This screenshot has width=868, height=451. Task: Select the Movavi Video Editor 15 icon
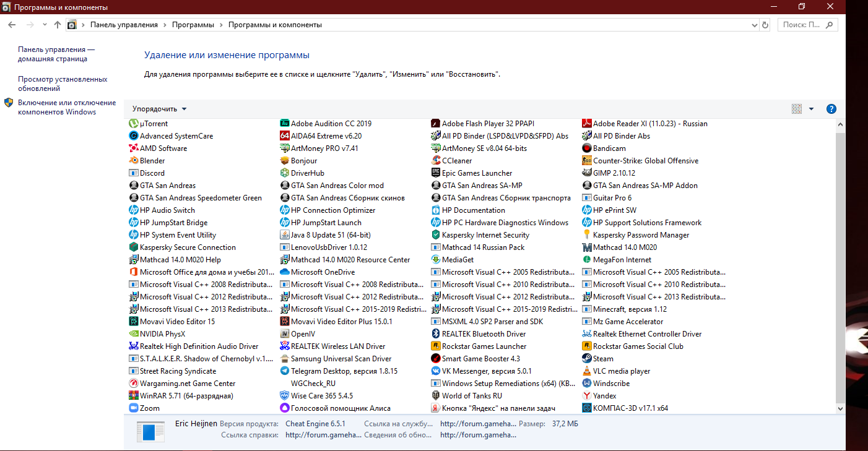(133, 322)
